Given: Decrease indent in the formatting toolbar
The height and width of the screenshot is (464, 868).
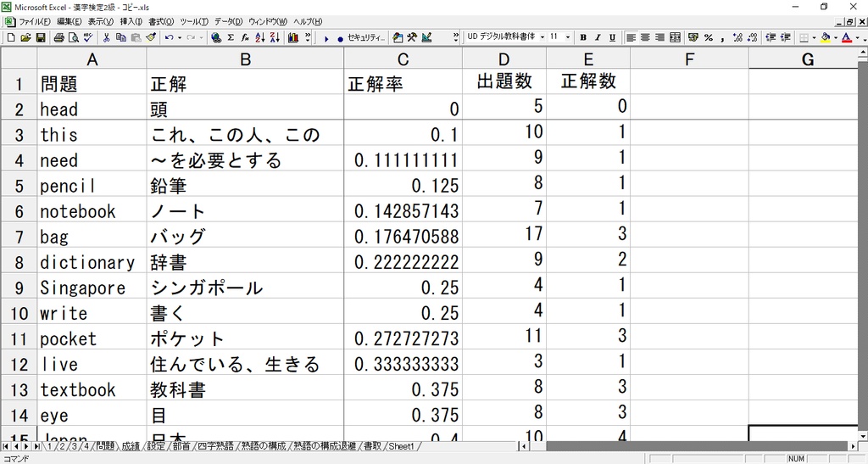Looking at the screenshot, I should [x=770, y=37].
